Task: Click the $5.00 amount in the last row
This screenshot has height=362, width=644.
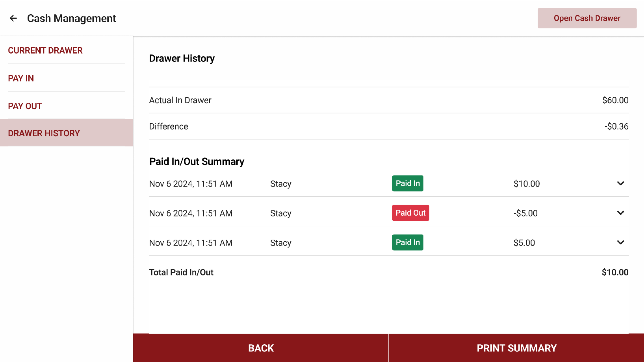Action: click(524, 243)
